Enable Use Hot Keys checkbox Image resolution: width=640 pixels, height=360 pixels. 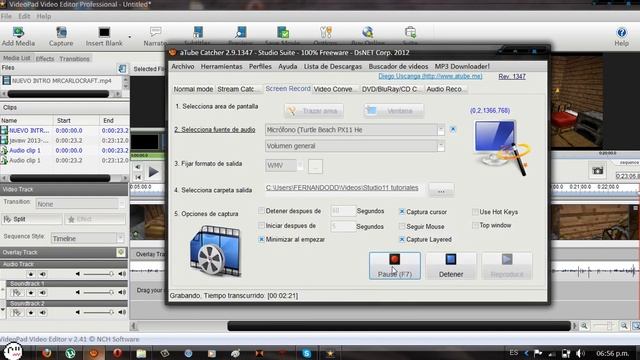coord(475,212)
